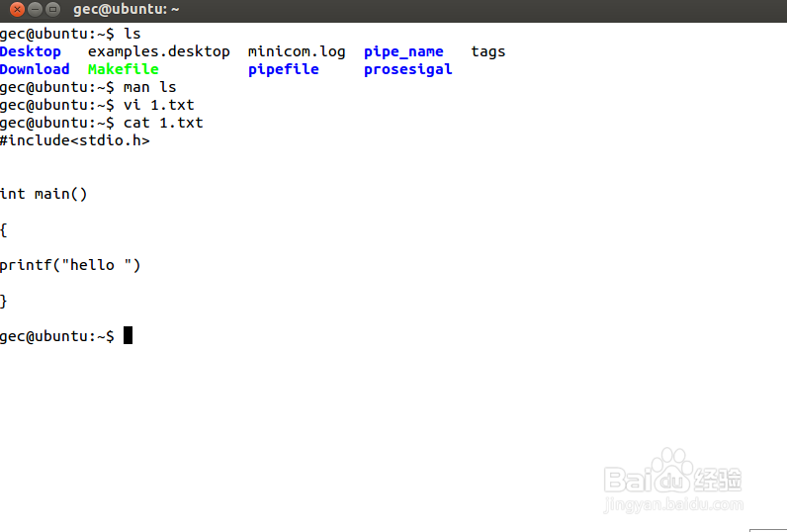Click the printf("hello ") line
This screenshot has width=787, height=532.
70,265
